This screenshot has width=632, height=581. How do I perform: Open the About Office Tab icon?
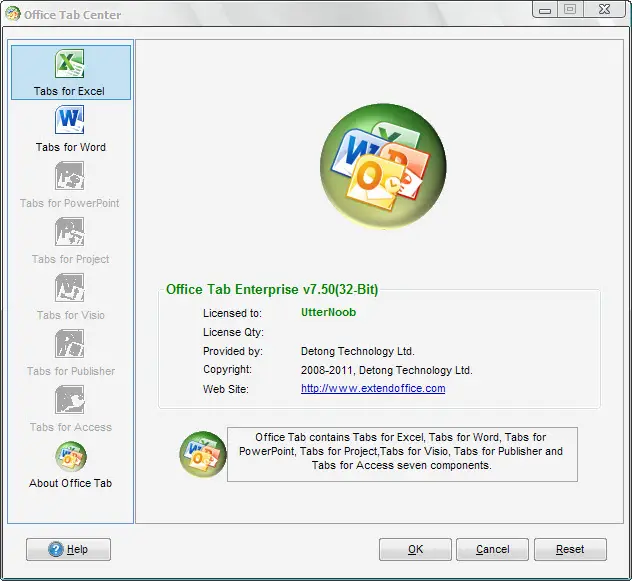tap(71, 456)
